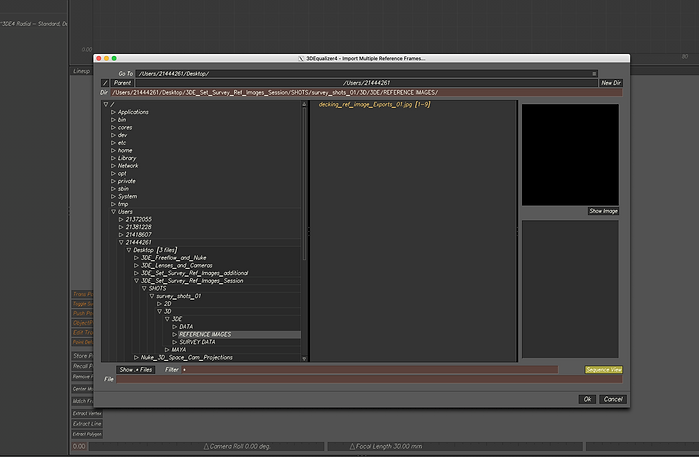
Task: Click the Focal Length slider in main window
Action: coord(455,446)
